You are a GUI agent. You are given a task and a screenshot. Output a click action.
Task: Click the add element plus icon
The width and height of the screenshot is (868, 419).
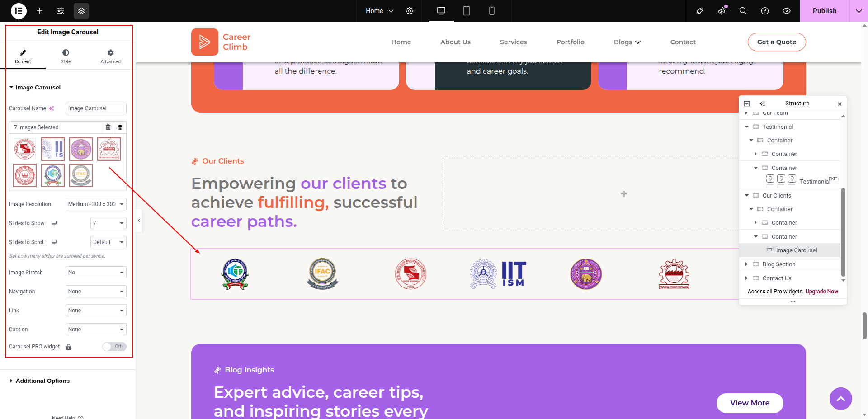[40, 11]
